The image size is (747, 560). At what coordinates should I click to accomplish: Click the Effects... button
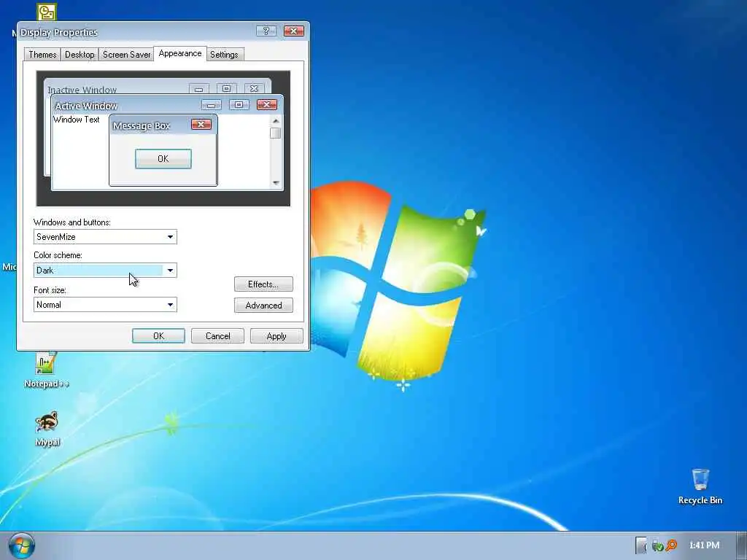263,284
